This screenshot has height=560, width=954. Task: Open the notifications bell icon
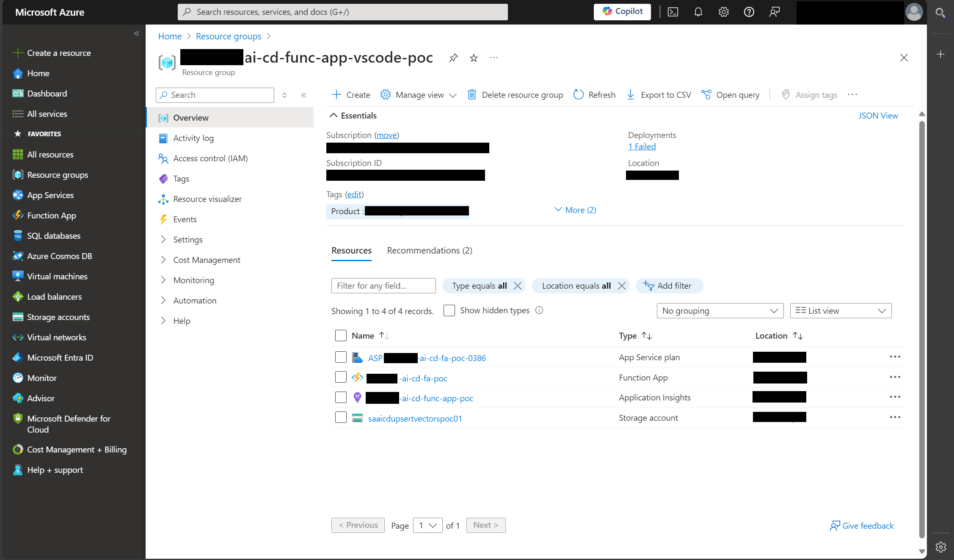tap(698, 12)
